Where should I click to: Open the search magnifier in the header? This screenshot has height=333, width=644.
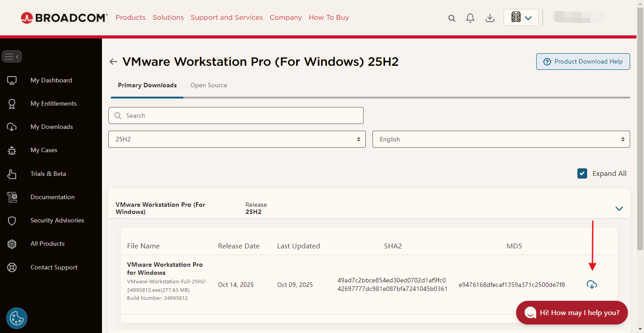point(452,18)
